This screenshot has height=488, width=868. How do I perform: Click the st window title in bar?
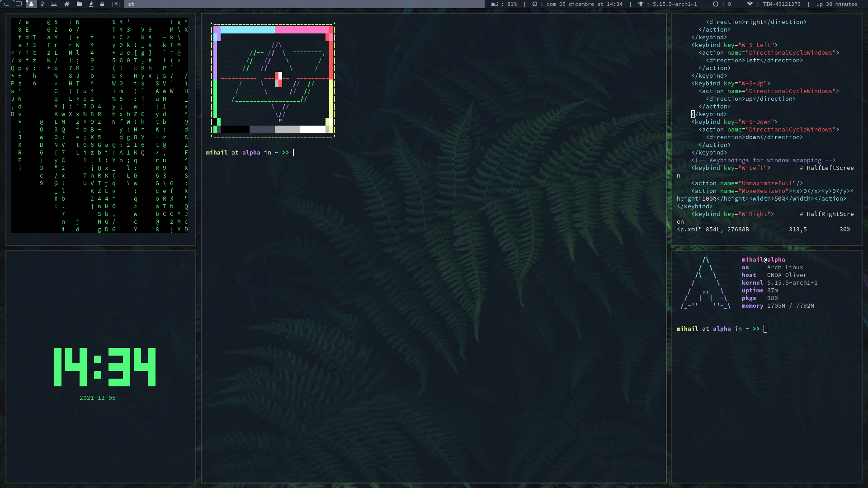[x=131, y=4]
